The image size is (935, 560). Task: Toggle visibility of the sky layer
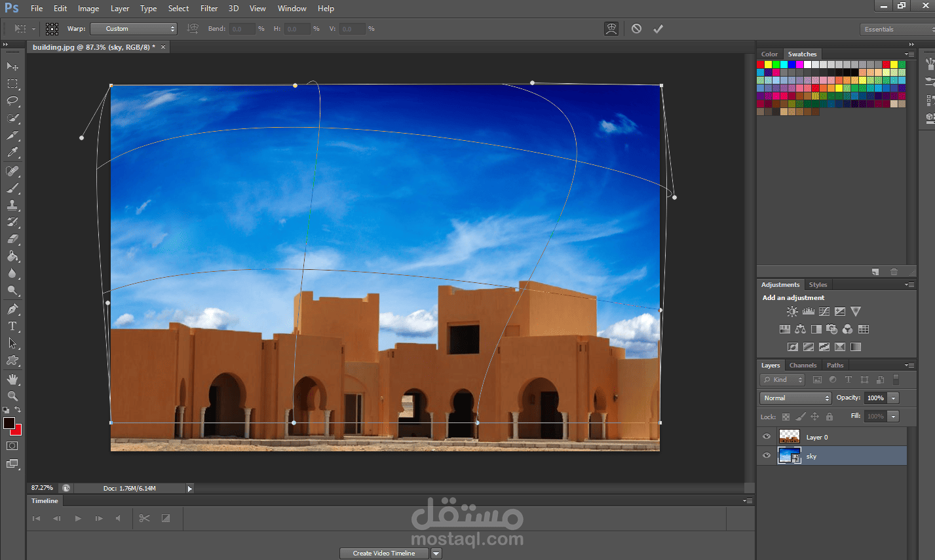click(767, 456)
